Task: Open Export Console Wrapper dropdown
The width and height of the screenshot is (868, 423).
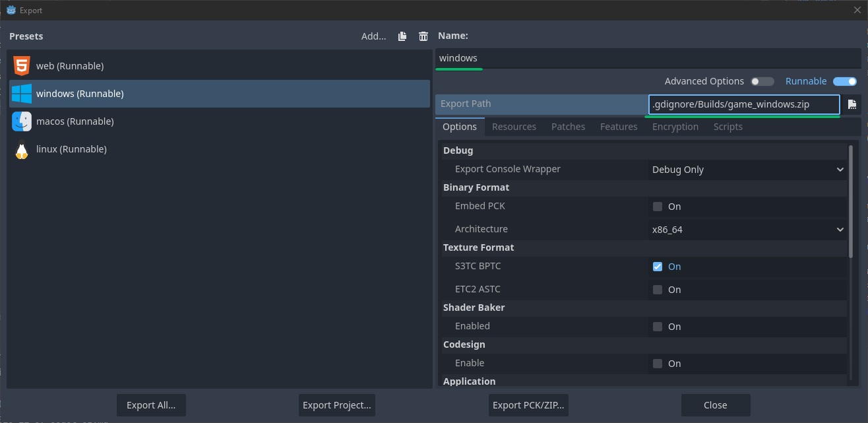Action: click(x=747, y=170)
